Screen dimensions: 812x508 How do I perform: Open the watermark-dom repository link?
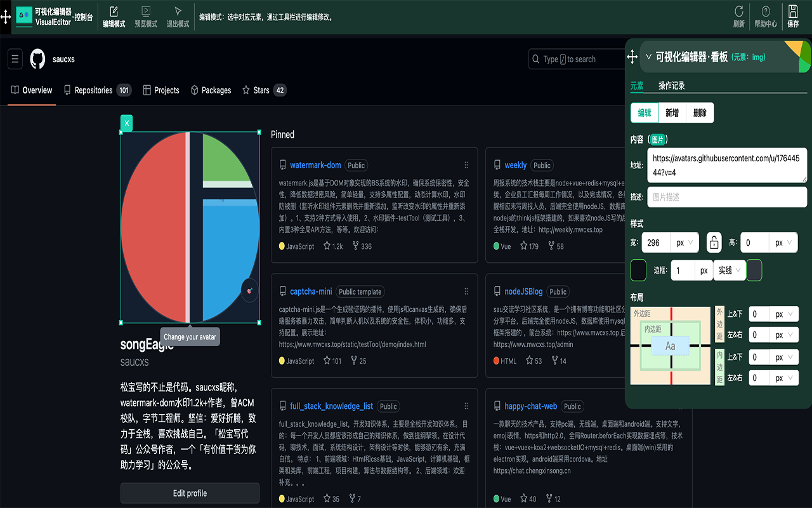pyautogui.click(x=315, y=165)
